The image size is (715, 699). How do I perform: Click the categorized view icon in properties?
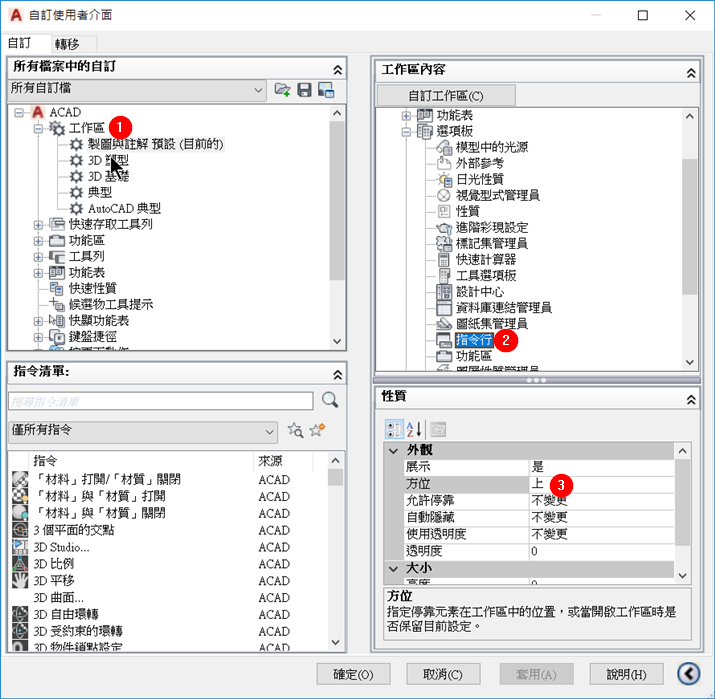pyautogui.click(x=394, y=429)
